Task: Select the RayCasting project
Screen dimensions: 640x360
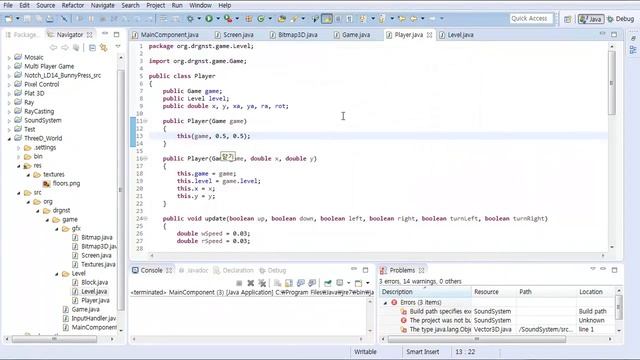Action: pyautogui.click(x=34, y=111)
